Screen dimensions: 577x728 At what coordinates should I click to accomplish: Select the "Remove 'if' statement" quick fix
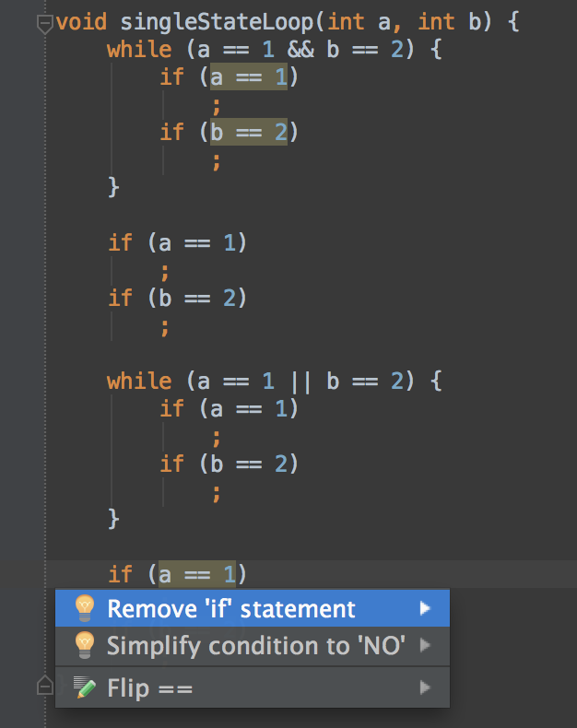[x=253, y=608]
